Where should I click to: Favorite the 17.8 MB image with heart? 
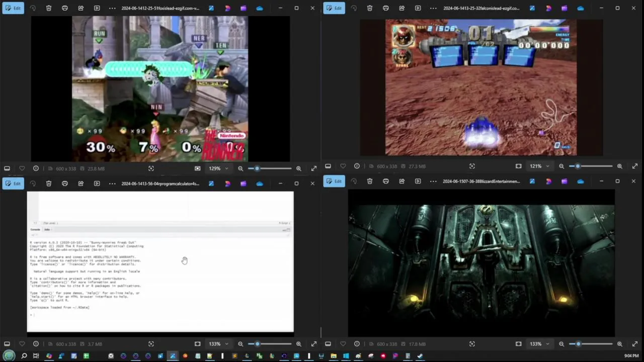[x=343, y=344]
